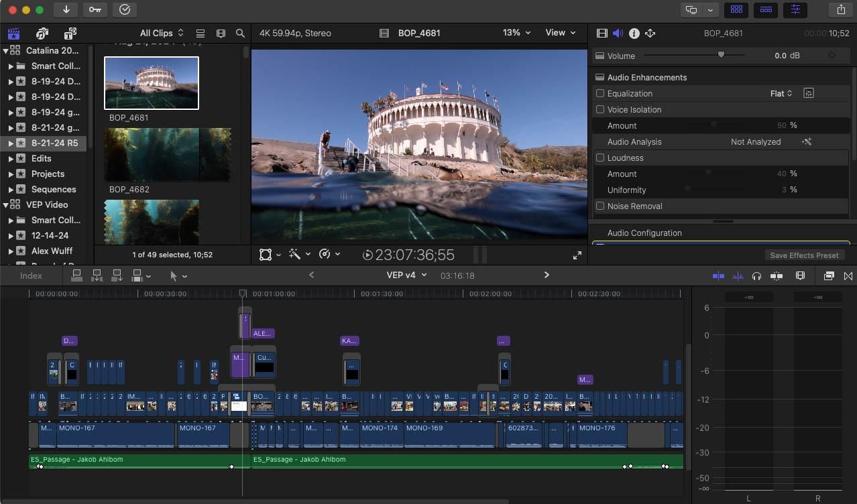This screenshot has width=857, height=504.
Task: Enable the Loudness checkbox
Action: coord(600,157)
